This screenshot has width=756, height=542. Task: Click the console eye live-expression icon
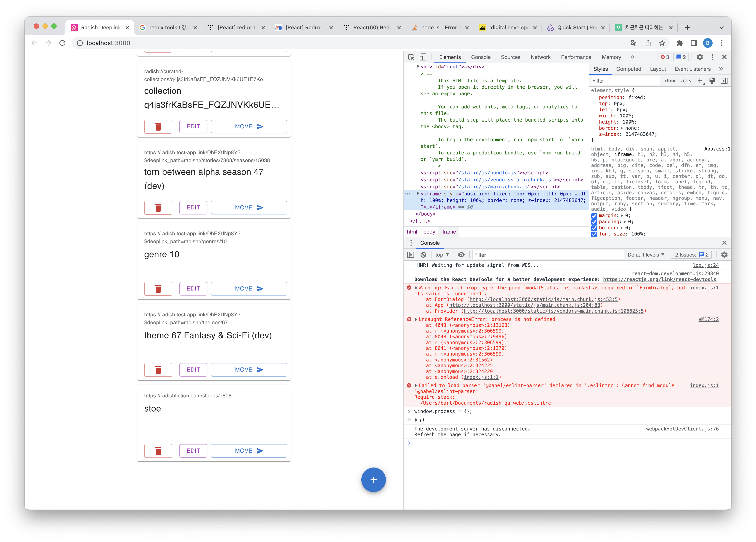pos(461,255)
